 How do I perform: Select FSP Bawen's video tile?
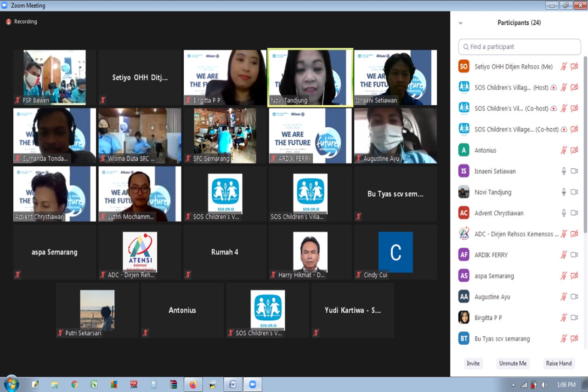pos(54,78)
